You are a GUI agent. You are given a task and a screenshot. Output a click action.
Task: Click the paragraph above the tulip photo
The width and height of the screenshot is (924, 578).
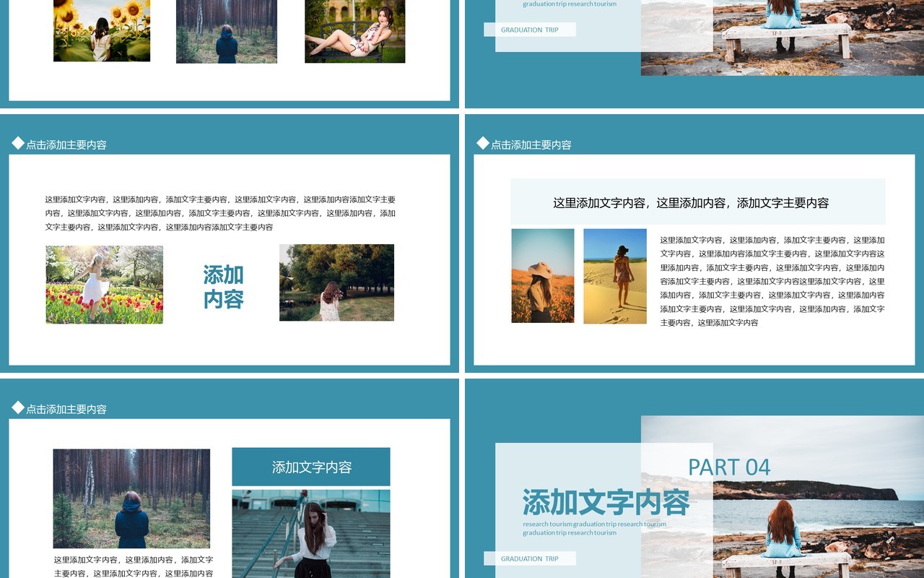[x=220, y=213]
